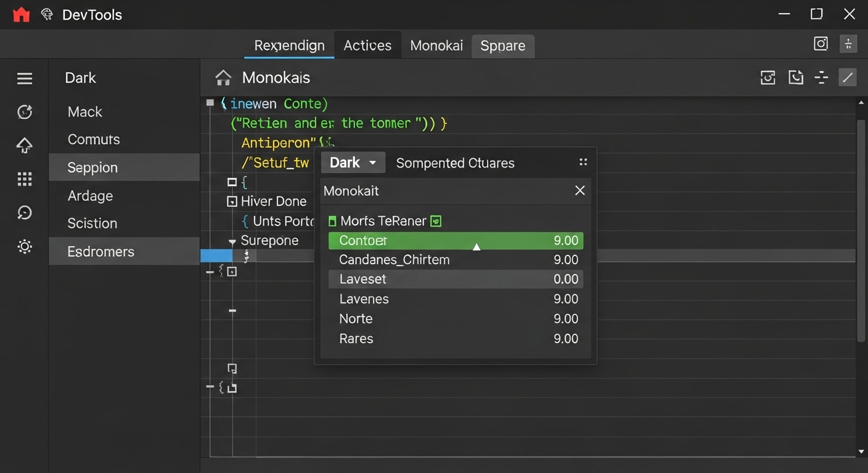This screenshot has width=868, height=473.
Task: Click the Sompented Ctuares label
Action: click(x=455, y=163)
